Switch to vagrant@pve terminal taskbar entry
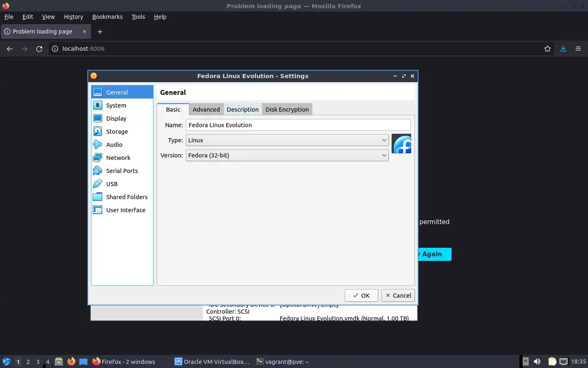This screenshot has width=588, height=368. pos(283,361)
